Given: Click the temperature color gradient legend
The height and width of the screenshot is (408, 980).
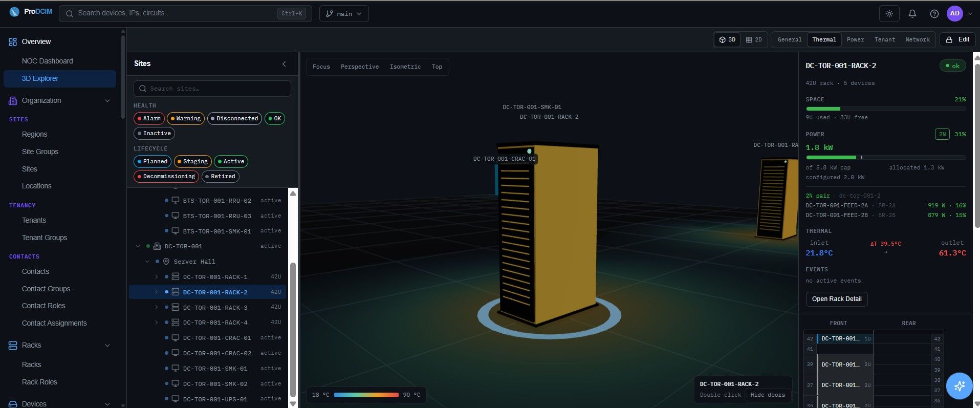Looking at the screenshot, I should [x=366, y=395].
